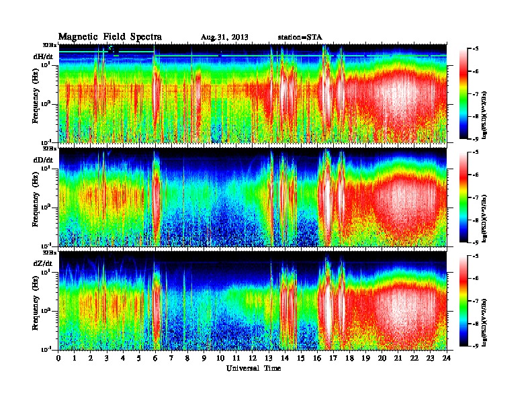The image size is (532, 411).
Task: Click hour 21 tick label on time axis
Action: 398,358
